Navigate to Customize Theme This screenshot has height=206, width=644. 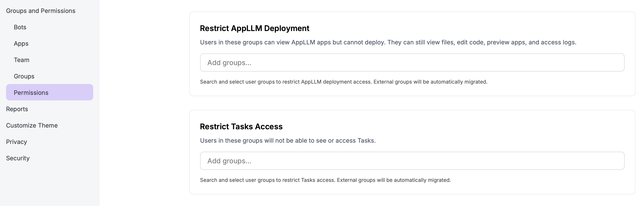pos(32,125)
